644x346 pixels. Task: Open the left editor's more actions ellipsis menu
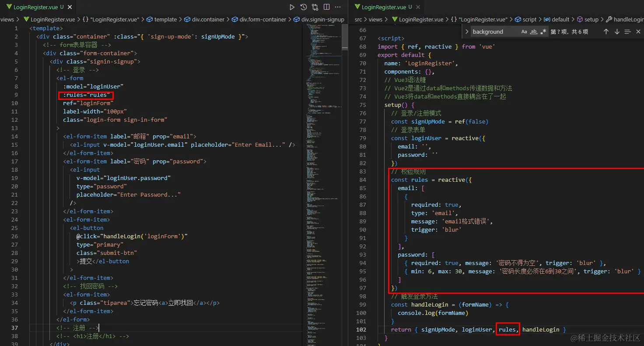338,7
